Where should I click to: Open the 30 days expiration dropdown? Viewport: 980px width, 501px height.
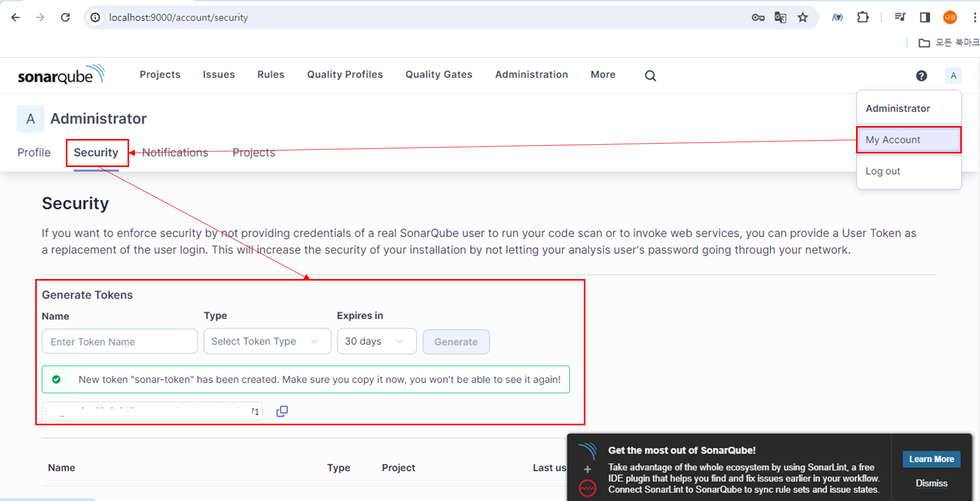377,341
